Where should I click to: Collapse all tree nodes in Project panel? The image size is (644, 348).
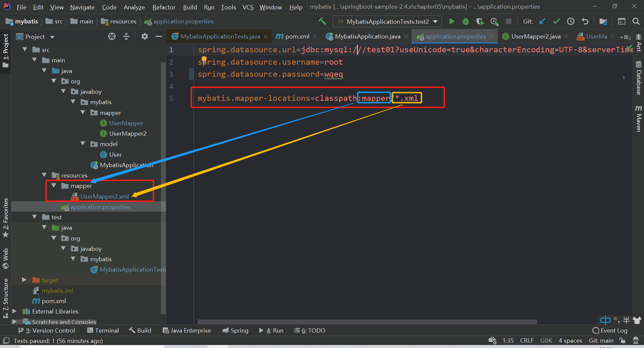(126, 37)
